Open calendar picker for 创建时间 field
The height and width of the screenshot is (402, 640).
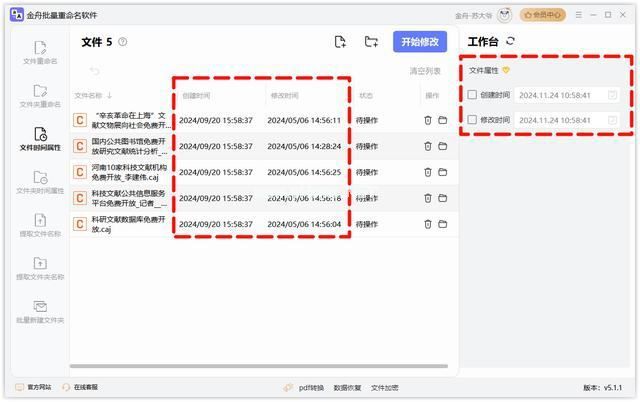pyautogui.click(x=612, y=95)
